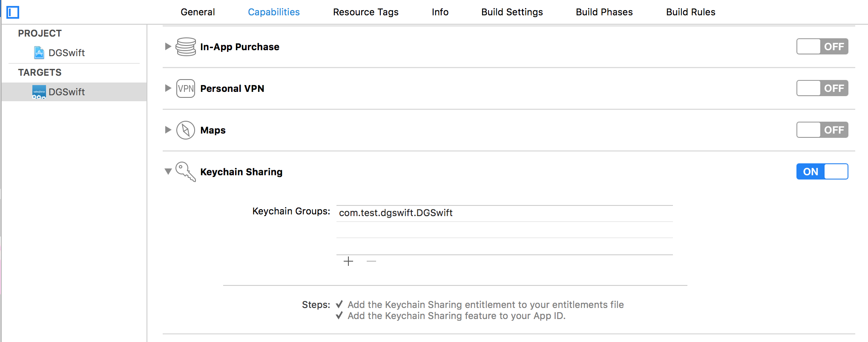Click the Steps label
This screenshot has height=342, width=868.
[316, 305]
